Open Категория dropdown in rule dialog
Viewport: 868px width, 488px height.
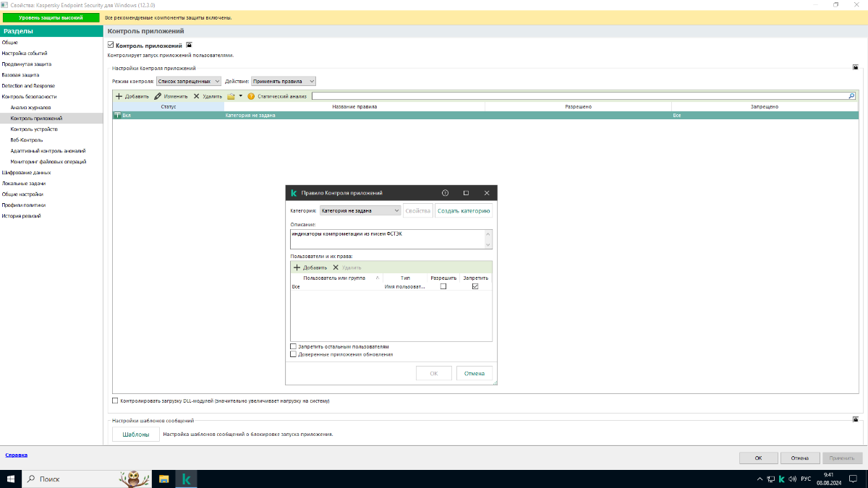[359, 211]
